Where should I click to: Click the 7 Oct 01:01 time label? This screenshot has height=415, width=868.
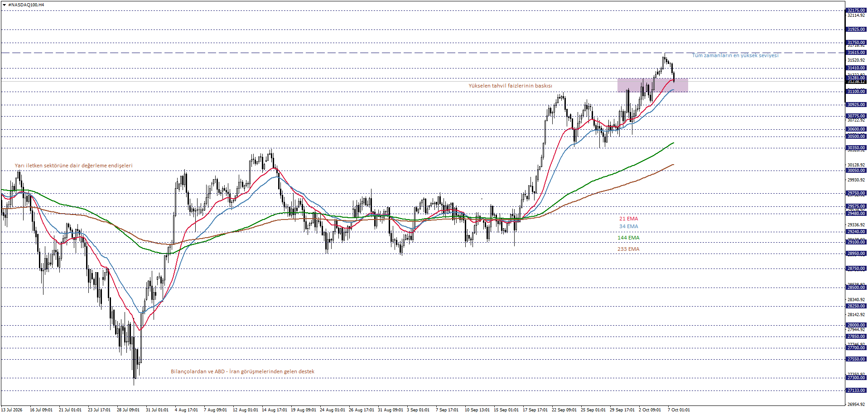click(679, 410)
